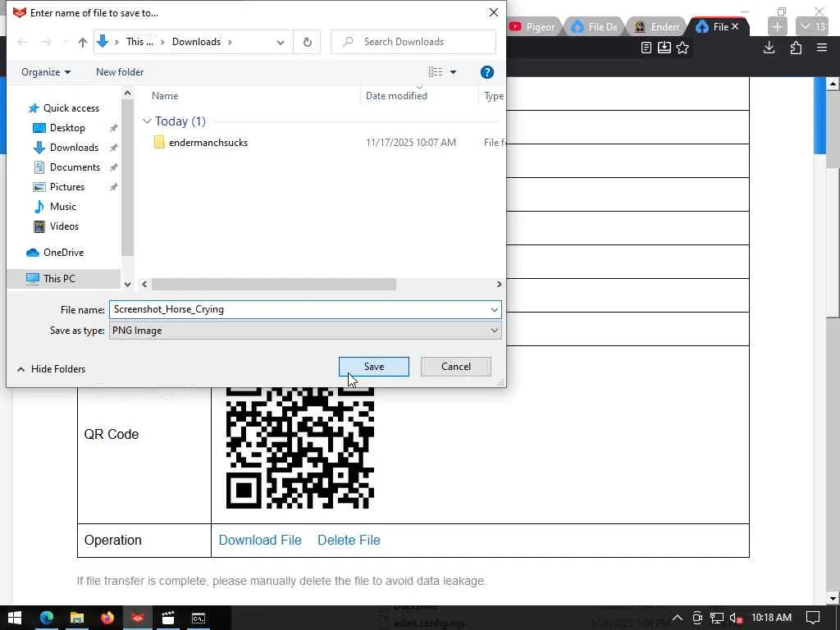Launch Microsoft Edge from taskbar
Viewport: 840px width, 630px height.
[x=47, y=619]
